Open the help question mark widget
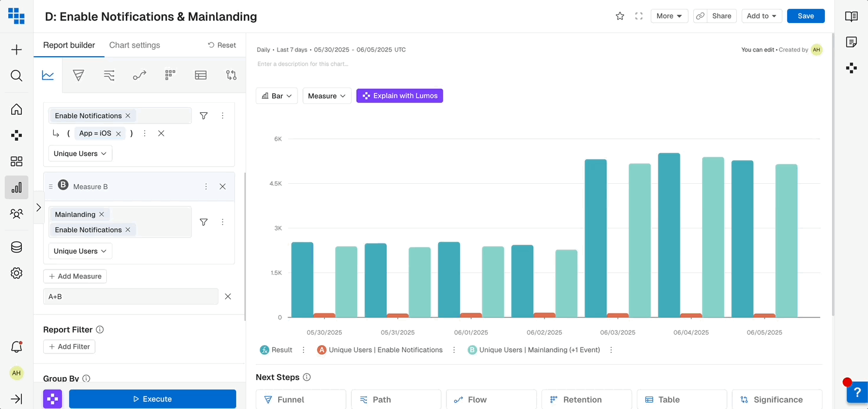Viewport: 868px width, 409px height. click(857, 392)
